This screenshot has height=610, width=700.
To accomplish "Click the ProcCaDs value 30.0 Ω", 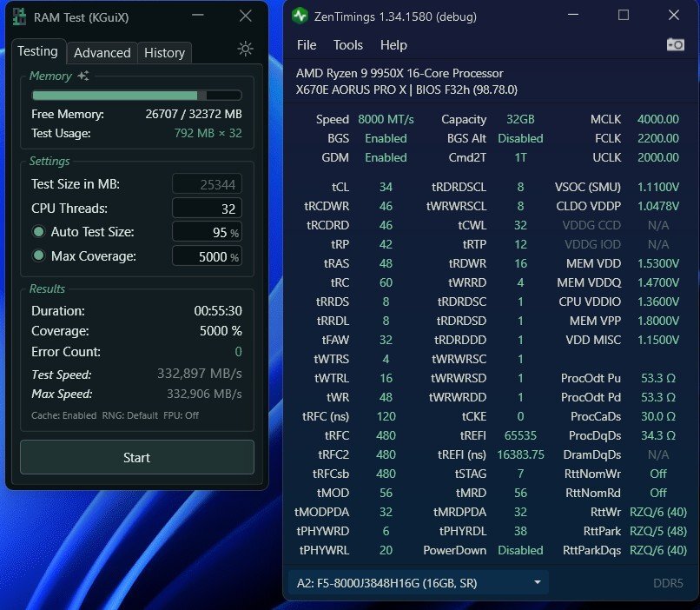I will click(x=658, y=416).
